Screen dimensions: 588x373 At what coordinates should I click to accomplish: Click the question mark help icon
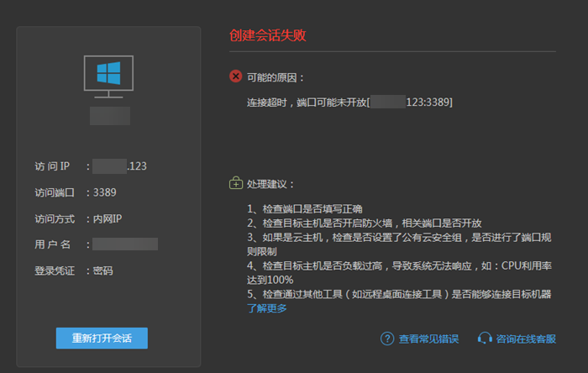coord(387,339)
